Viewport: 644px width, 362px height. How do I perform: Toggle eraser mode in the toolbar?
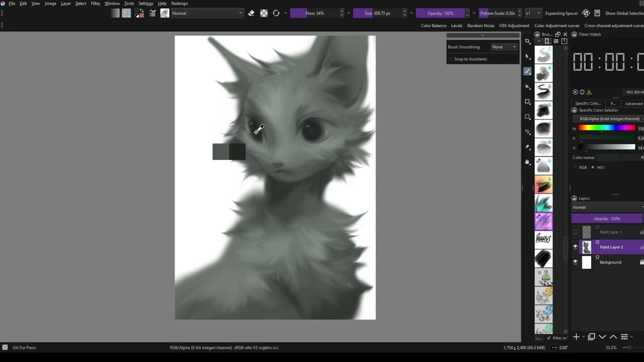tap(251, 13)
